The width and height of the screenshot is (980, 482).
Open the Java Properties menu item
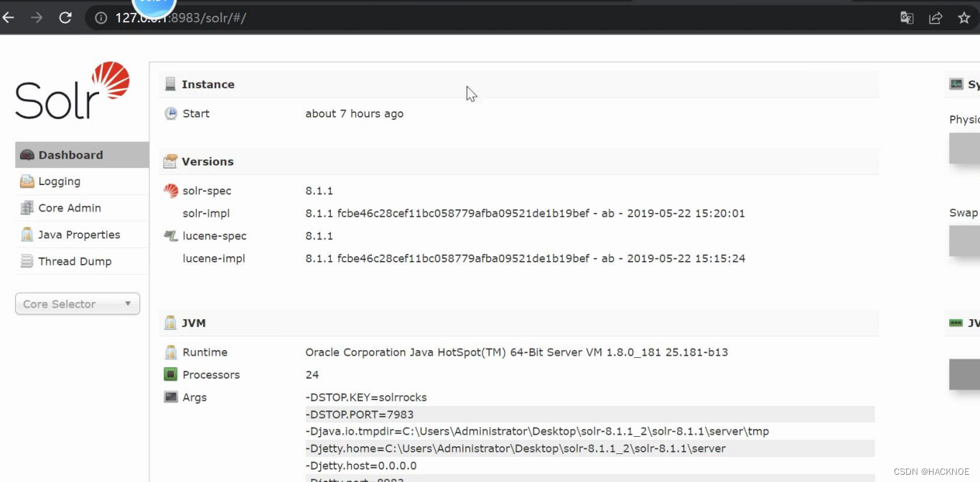(82, 235)
